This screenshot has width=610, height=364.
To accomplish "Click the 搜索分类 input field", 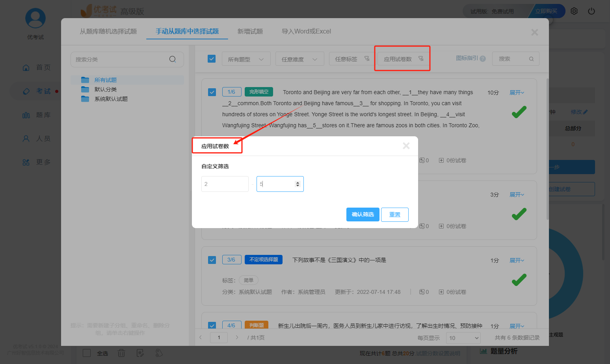I will point(127,59).
